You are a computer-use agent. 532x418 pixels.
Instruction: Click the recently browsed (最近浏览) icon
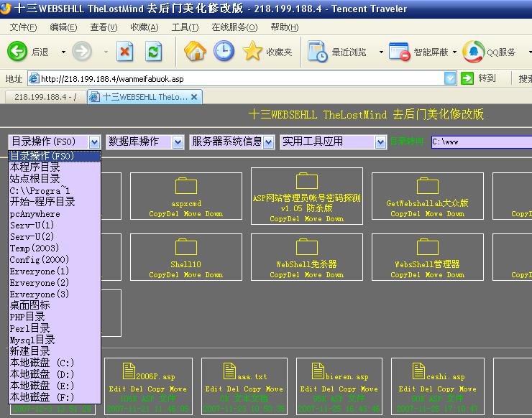click(x=317, y=51)
